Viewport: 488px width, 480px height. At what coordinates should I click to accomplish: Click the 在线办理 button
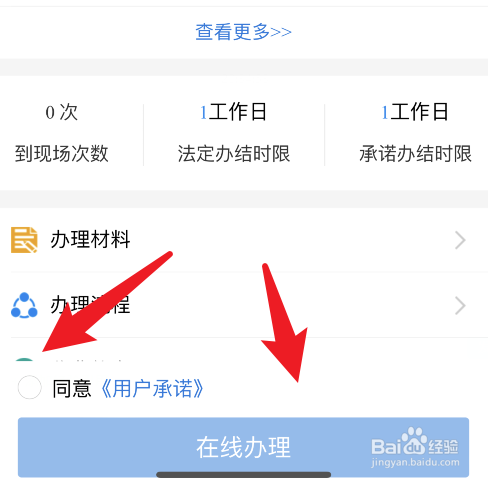[x=243, y=447]
